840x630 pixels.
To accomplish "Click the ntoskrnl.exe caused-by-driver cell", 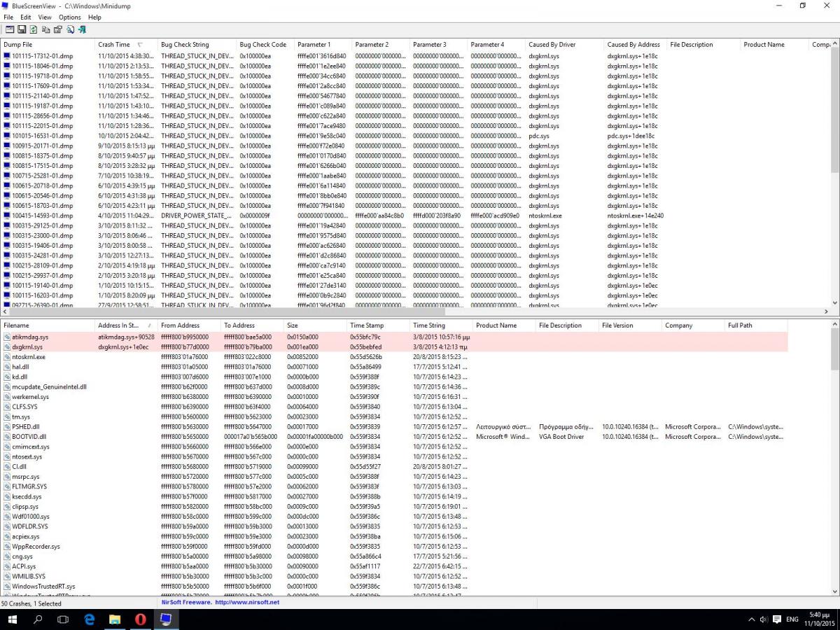I will (x=545, y=216).
